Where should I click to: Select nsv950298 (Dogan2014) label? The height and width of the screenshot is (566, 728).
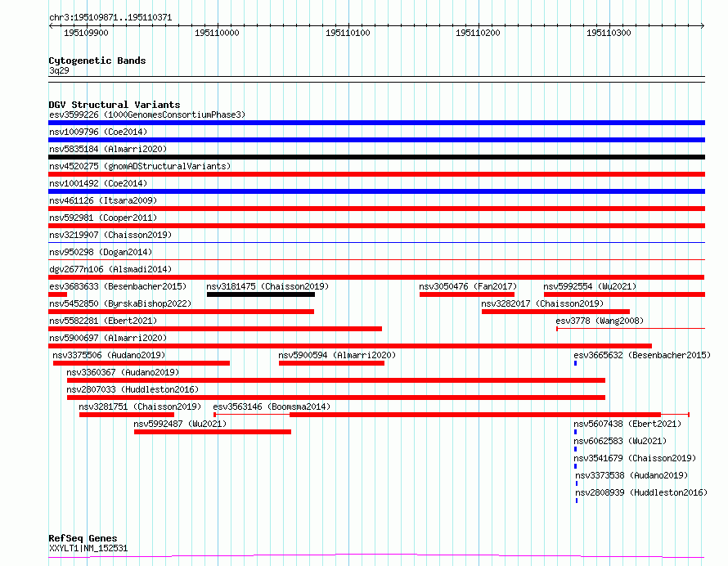[101, 252]
